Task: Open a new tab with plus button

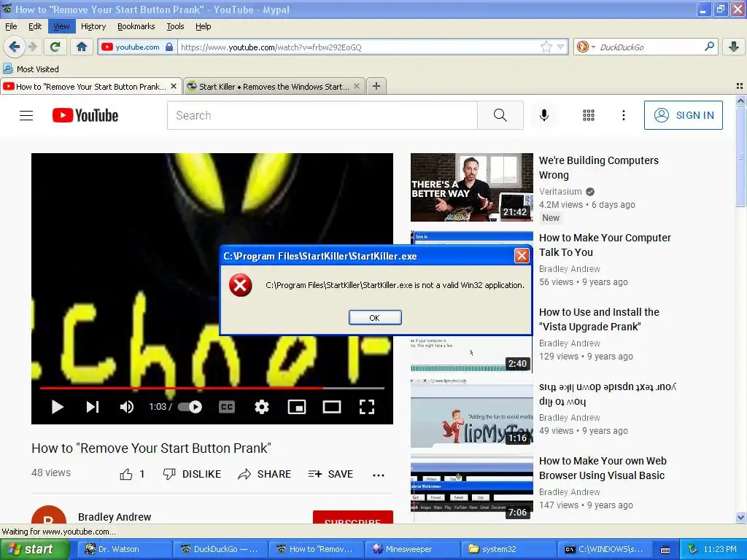Action: coord(376,86)
